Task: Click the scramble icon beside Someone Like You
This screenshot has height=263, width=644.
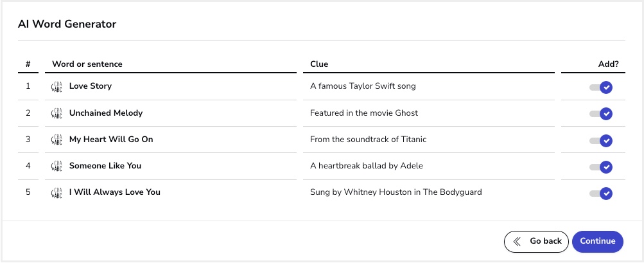Action: [57, 167]
